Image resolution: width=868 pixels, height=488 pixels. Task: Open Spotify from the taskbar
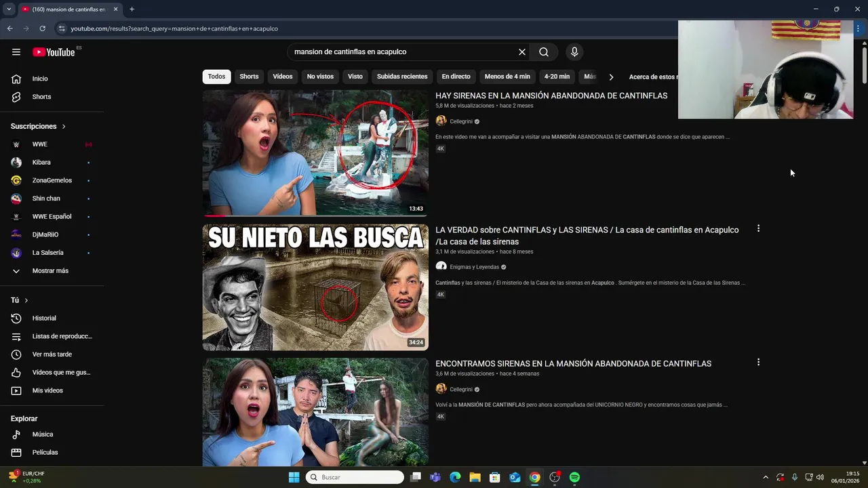click(574, 477)
